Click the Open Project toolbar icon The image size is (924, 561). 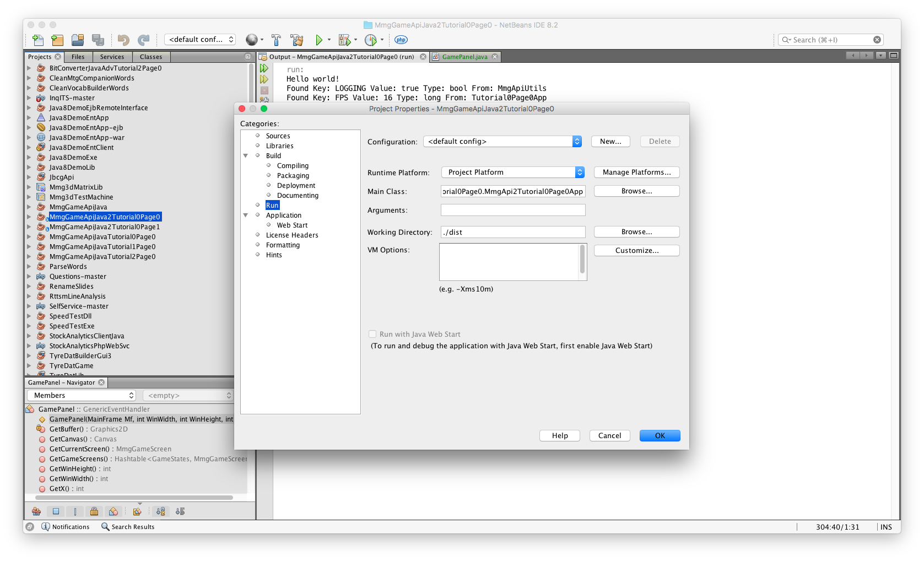[78, 40]
